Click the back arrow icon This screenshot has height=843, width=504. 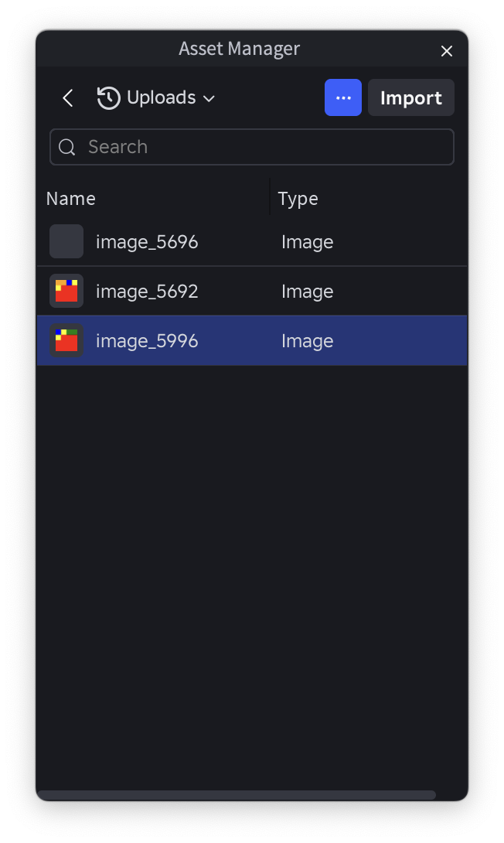pos(68,98)
